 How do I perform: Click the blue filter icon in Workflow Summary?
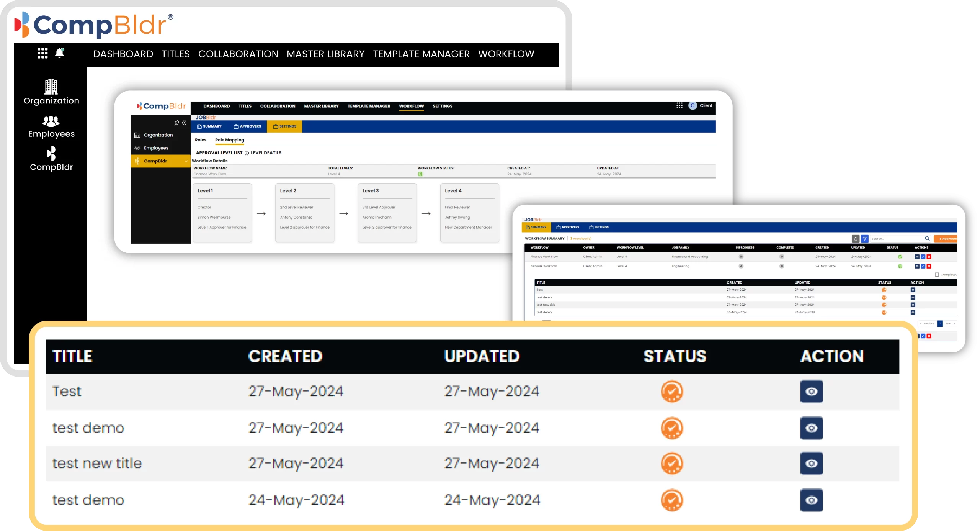coord(864,239)
